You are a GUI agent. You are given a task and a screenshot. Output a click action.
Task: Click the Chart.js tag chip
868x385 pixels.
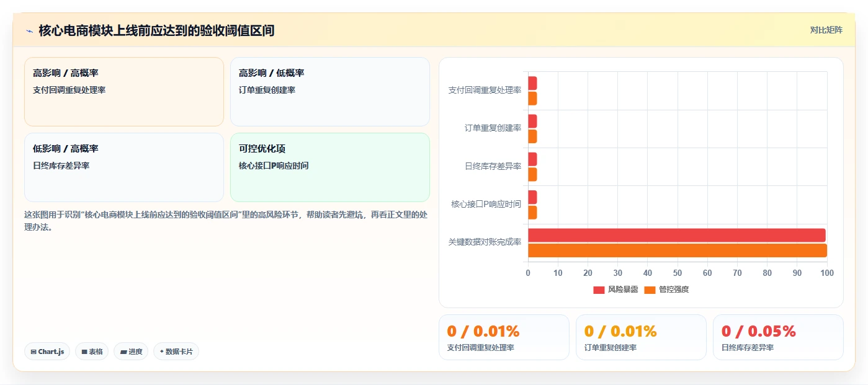47,352
